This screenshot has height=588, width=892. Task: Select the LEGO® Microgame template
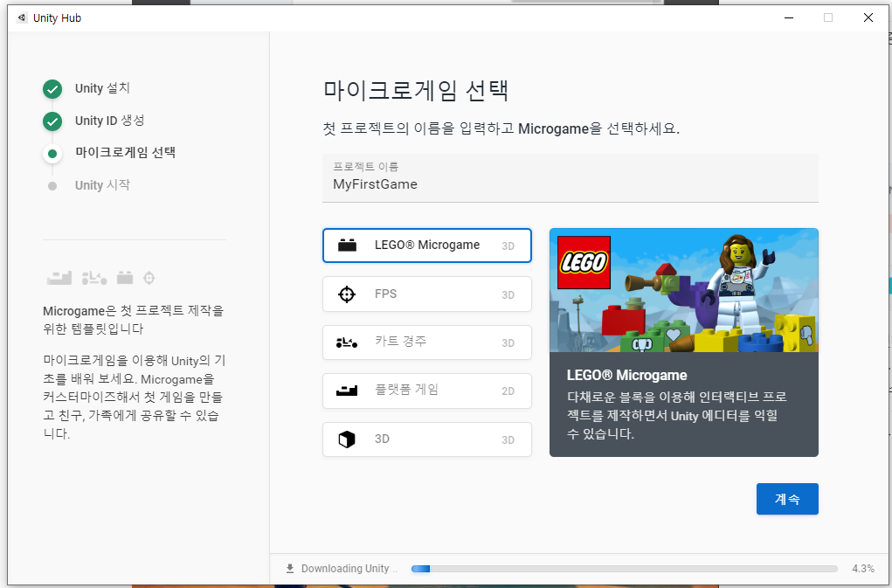(x=426, y=246)
